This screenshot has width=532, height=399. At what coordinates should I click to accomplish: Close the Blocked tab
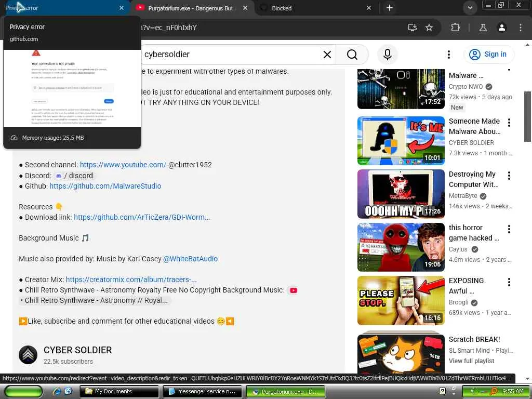[x=369, y=8]
